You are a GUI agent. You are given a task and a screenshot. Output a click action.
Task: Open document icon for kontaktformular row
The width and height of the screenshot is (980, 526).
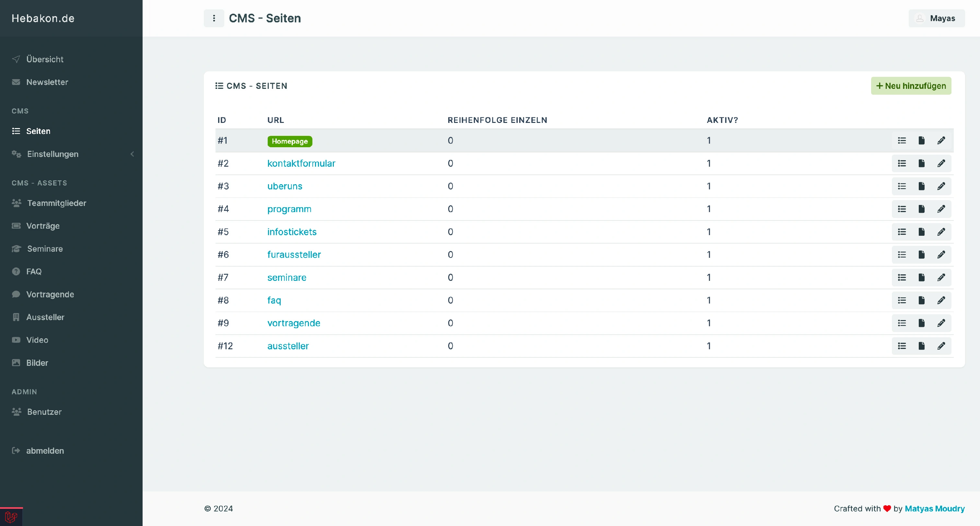coord(921,163)
